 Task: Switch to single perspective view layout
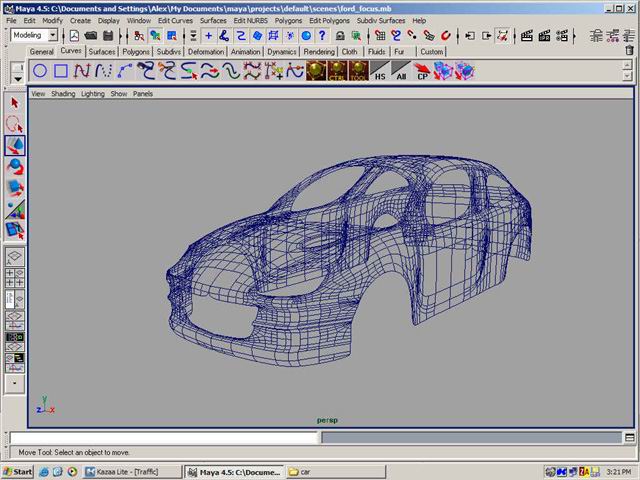click(x=15, y=256)
